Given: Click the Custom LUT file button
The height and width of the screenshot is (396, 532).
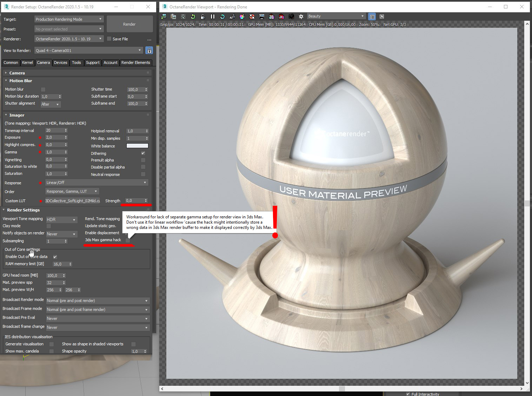Looking at the screenshot, I should coord(73,201).
